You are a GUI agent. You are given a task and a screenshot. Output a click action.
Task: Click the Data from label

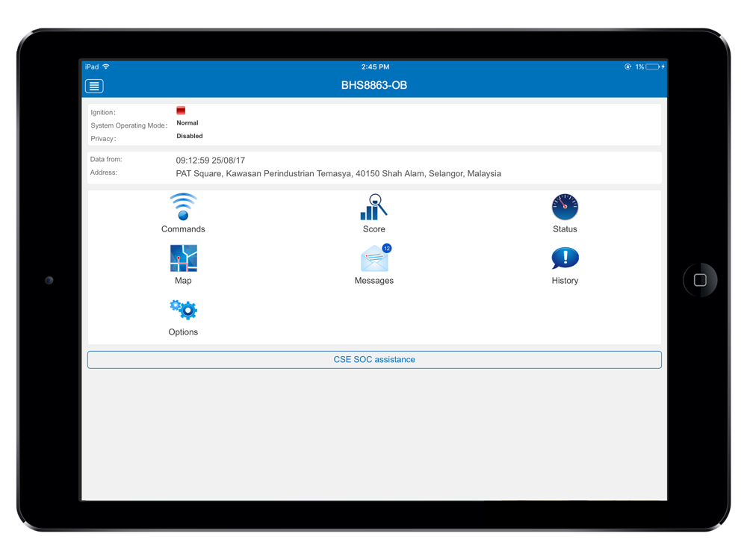(106, 160)
